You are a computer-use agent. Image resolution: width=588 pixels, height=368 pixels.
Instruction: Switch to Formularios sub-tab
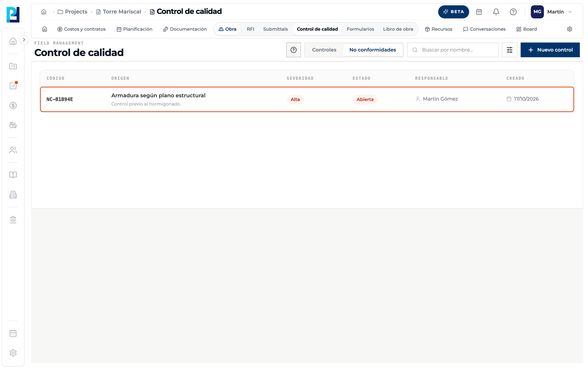[x=360, y=29]
